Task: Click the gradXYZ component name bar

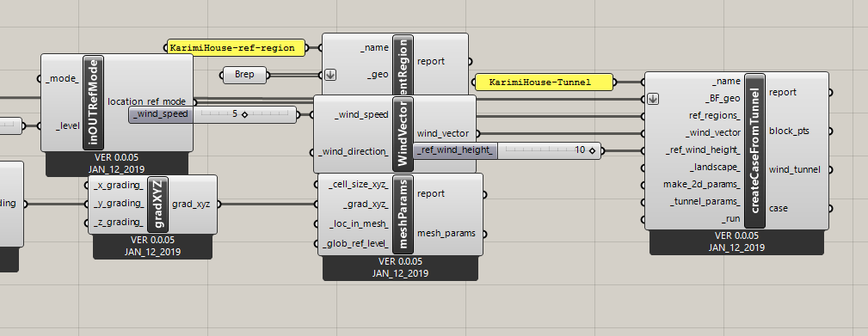Action: 158,205
